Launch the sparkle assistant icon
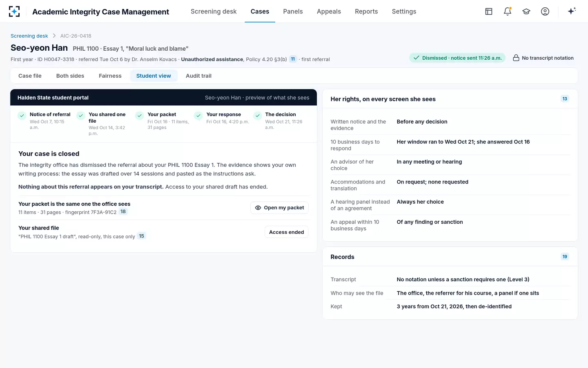Viewport: 588px width, 368px height. [572, 11]
